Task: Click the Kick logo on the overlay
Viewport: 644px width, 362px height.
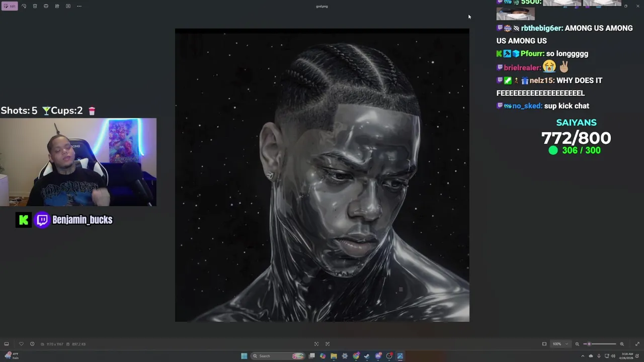Action: 24,220
